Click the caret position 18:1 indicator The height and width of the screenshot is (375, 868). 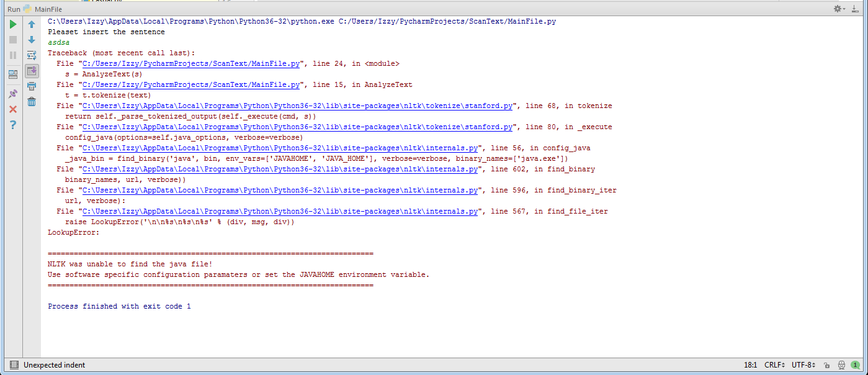[x=751, y=365]
